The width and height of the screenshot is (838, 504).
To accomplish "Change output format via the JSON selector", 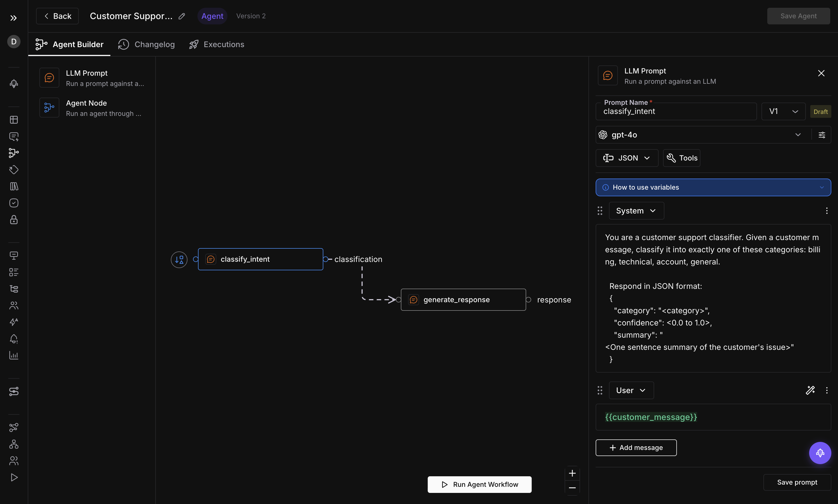I will (x=626, y=157).
